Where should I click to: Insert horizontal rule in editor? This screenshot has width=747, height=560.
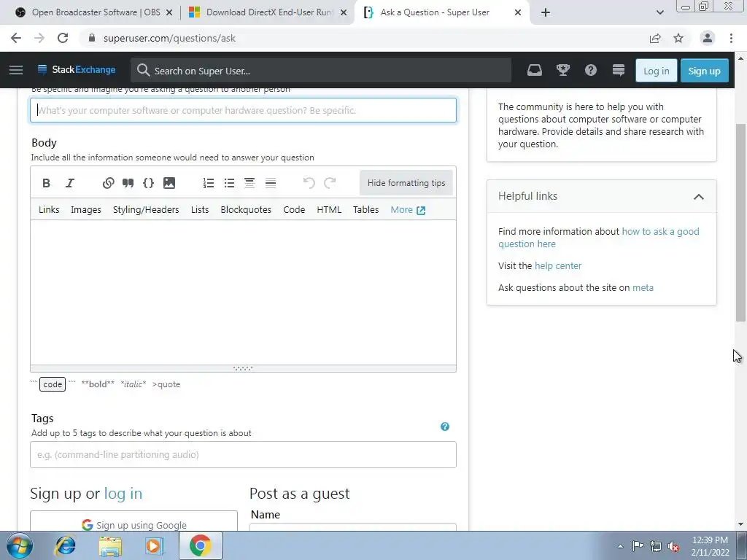[x=271, y=183]
